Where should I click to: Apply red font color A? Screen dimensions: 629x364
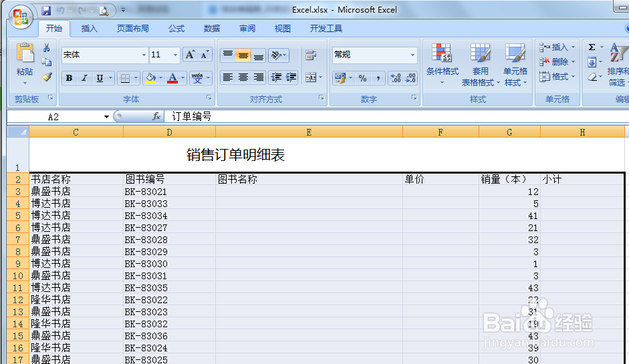coord(172,77)
